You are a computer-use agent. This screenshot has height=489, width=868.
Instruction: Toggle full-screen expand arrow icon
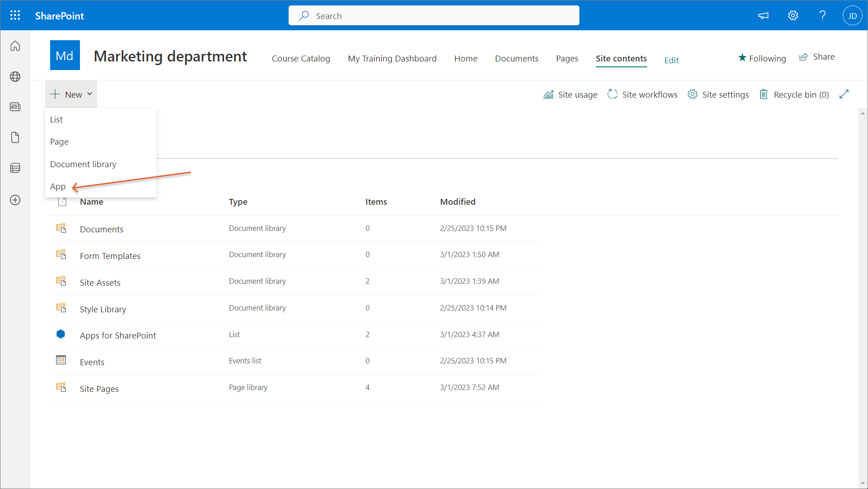pos(844,94)
